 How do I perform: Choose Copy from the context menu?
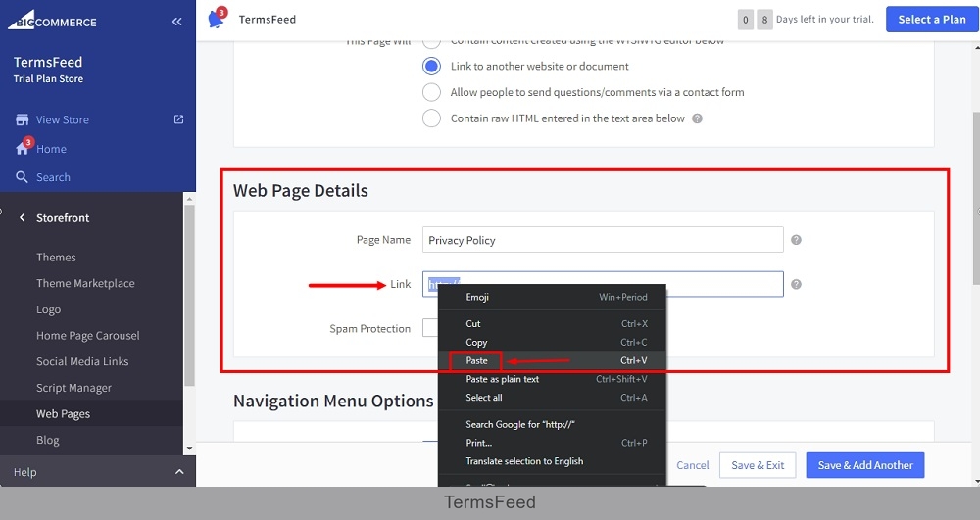point(553,342)
